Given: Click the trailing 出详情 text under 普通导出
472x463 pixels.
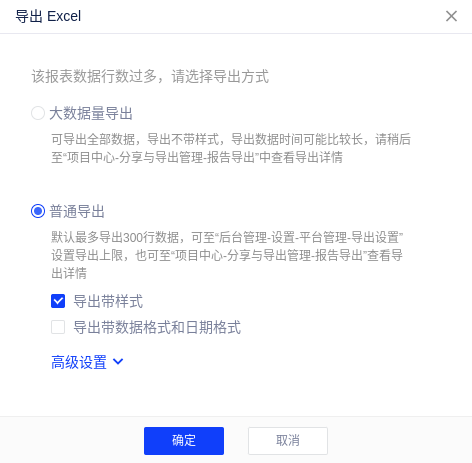Looking at the screenshot, I should coord(69,273).
